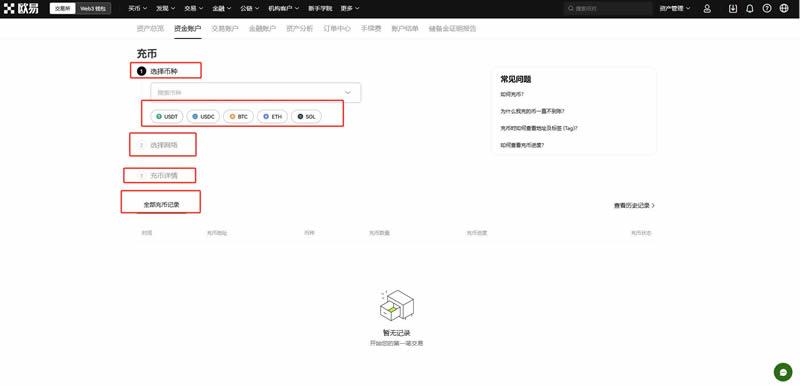Open the user profile icon
800x386 pixels.
707,9
